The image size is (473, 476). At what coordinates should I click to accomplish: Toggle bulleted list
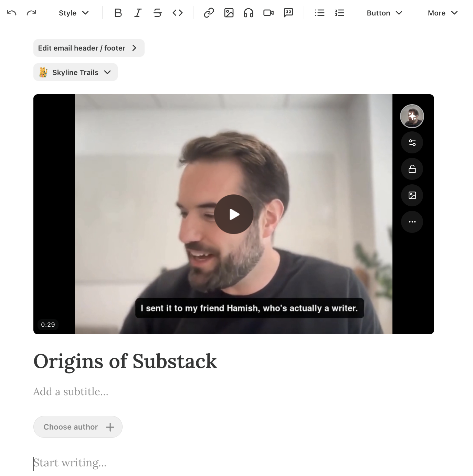pyautogui.click(x=320, y=13)
